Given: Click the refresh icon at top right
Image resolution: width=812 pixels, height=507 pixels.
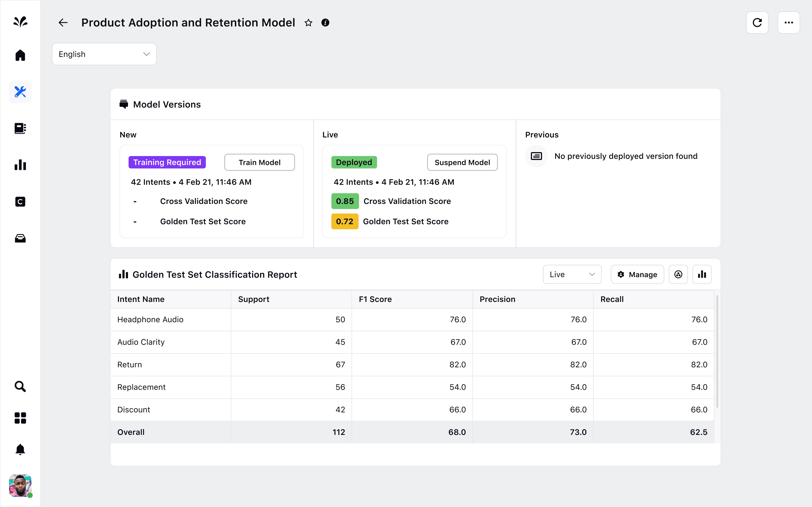Looking at the screenshot, I should pos(757,23).
